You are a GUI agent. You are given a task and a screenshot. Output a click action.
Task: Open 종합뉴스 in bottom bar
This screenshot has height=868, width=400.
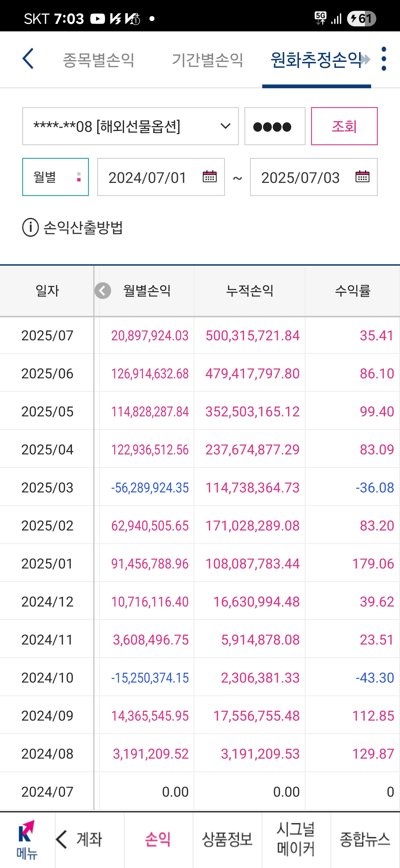coord(365,839)
